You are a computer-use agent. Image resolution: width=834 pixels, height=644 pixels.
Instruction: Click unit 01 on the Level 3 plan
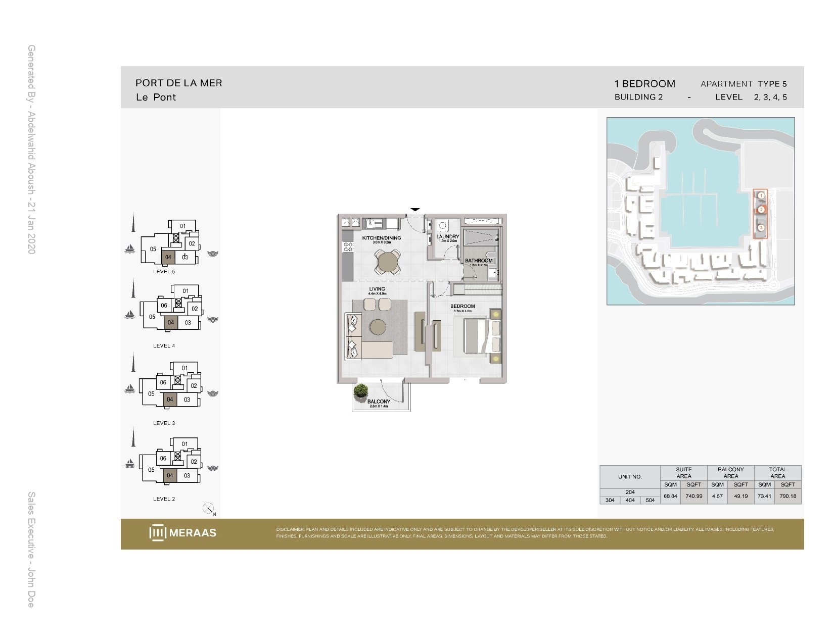click(x=184, y=368)
